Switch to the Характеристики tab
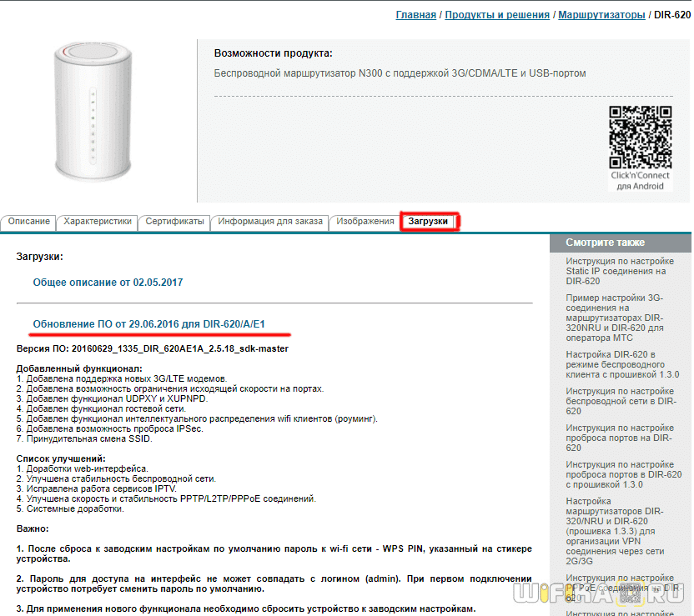This screenshot has width=694, height=616. [x=98, y=221]
